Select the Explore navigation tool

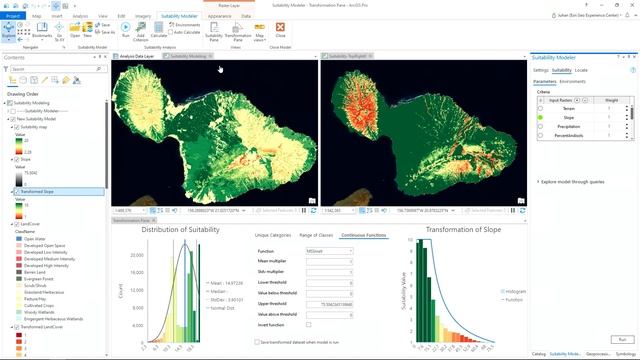coord(9,31)
